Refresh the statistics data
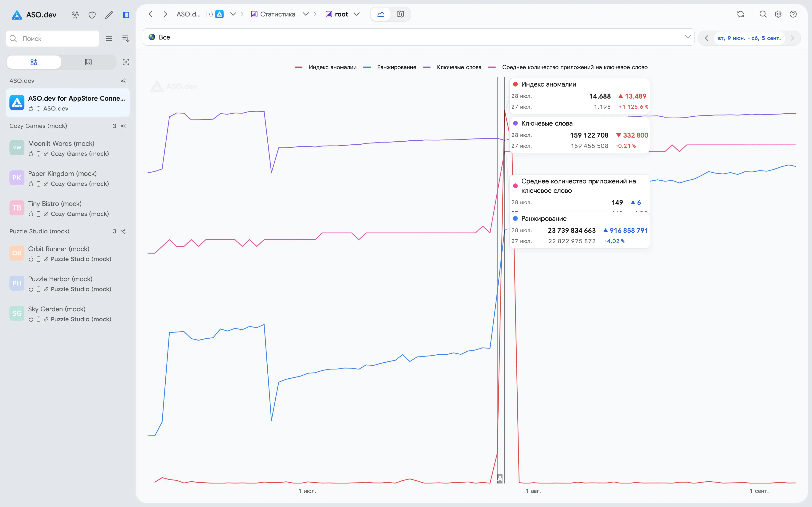The width and height of the screenshot is (812, 507). tap(740, 14)
